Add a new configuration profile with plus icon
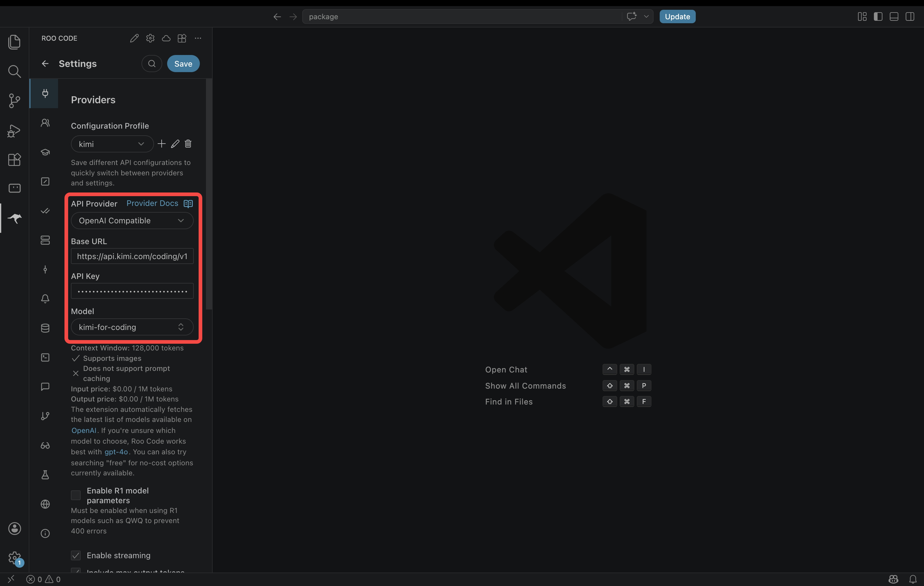Viewport: 924px width, 586px height. click(x=162, y=144)
